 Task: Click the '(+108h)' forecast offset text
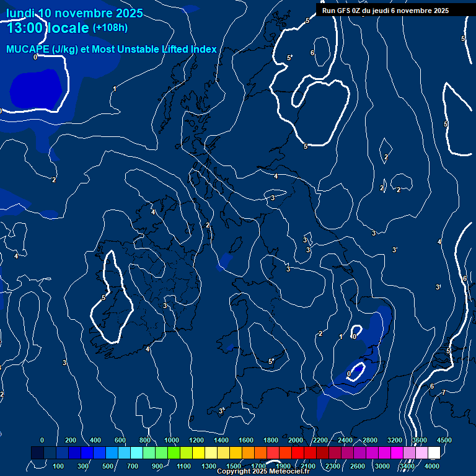click(x=110, y=28)
